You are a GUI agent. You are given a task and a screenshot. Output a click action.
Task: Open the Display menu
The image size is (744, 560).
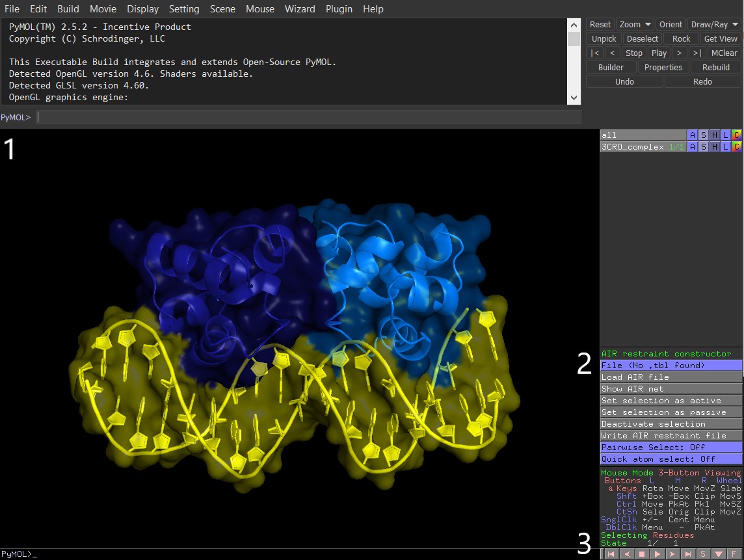(143, 9)
